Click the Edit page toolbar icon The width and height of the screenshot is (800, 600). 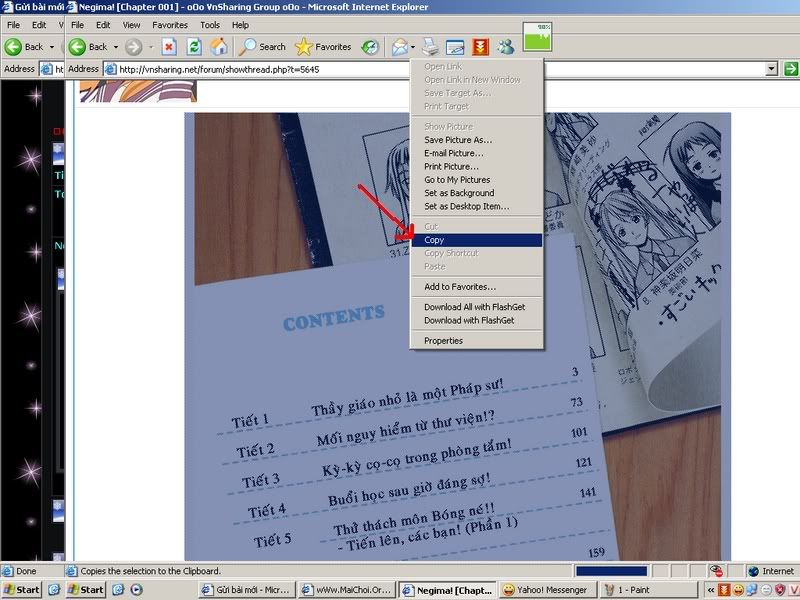tap(455, 47)
